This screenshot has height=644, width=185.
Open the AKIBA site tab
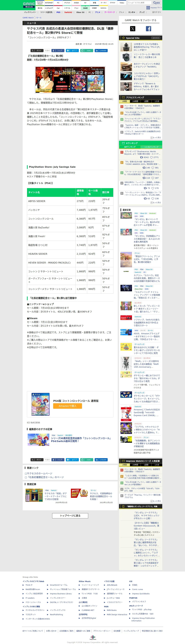pos(76,3)
